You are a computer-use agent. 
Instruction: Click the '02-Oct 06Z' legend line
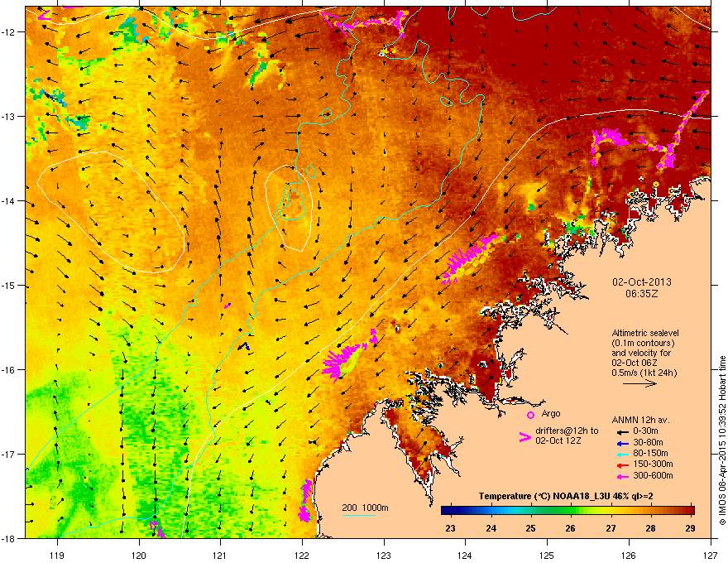pyautogui.click(x=635, y=363)
